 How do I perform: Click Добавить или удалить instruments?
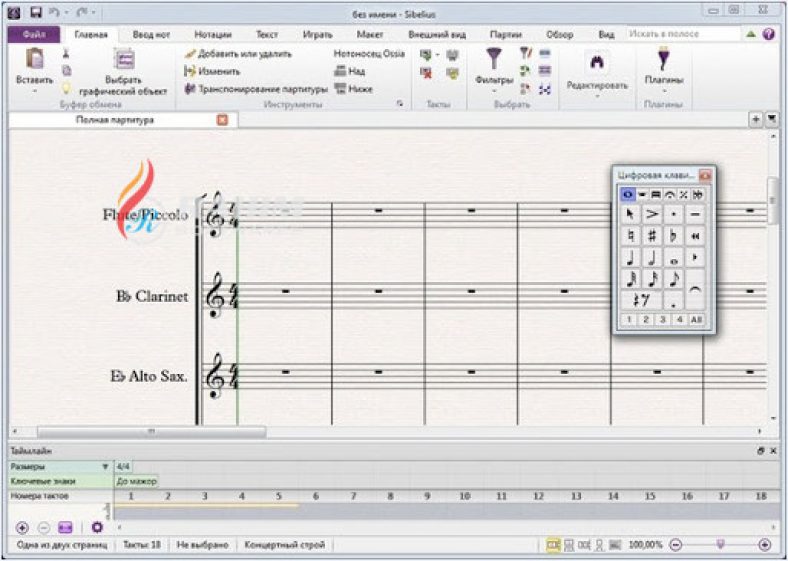point(238,53)
